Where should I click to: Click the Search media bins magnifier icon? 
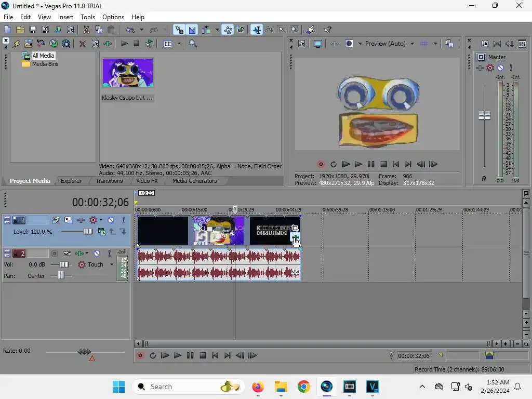point(193,44)
